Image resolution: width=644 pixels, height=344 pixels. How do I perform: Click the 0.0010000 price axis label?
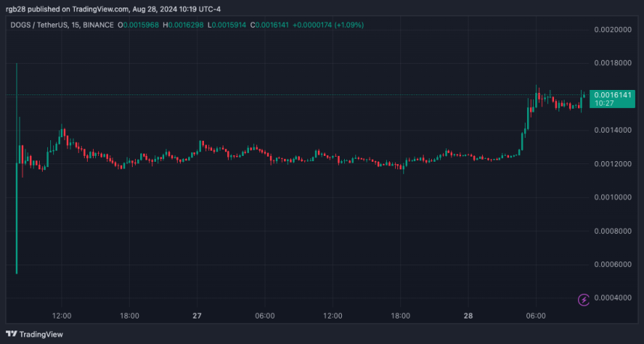coord(613,198)
